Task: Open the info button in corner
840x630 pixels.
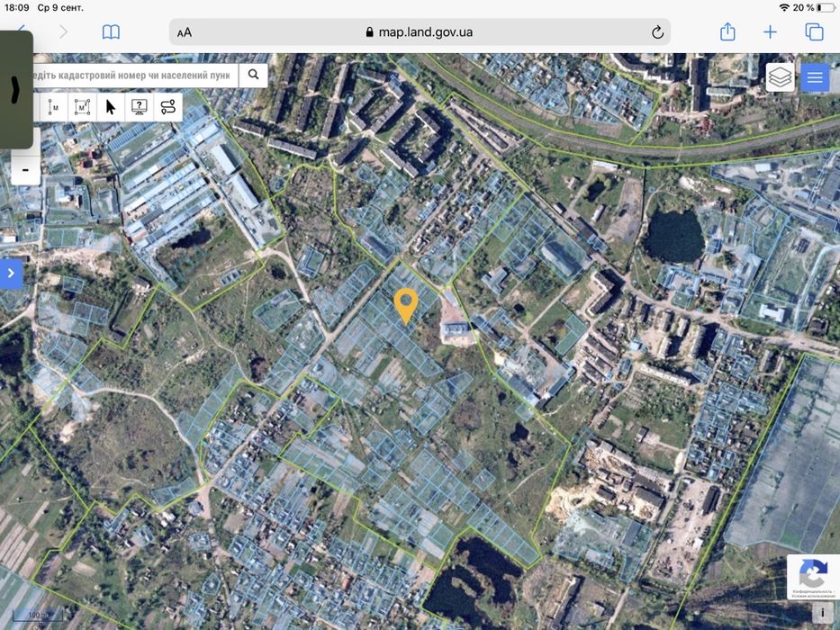Action: click(823, 612)
